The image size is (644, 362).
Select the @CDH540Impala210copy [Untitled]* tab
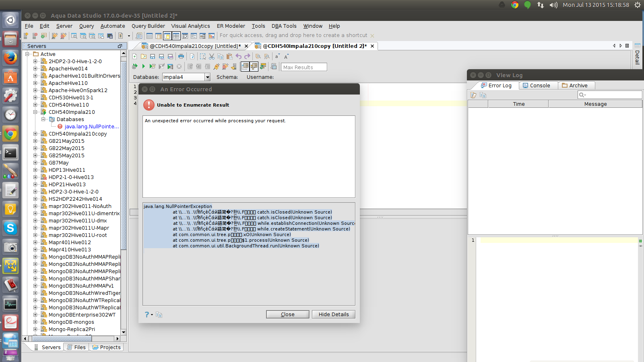(195, 46)
